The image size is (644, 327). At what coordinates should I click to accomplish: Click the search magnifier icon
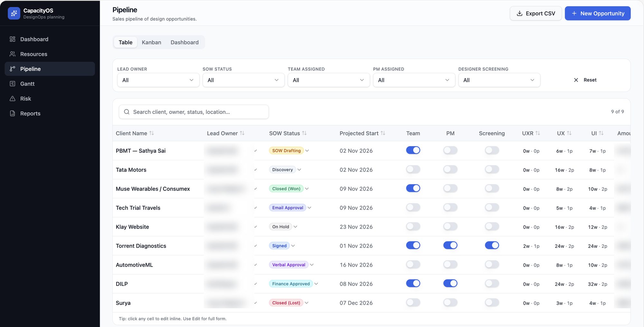coord(127,112)
